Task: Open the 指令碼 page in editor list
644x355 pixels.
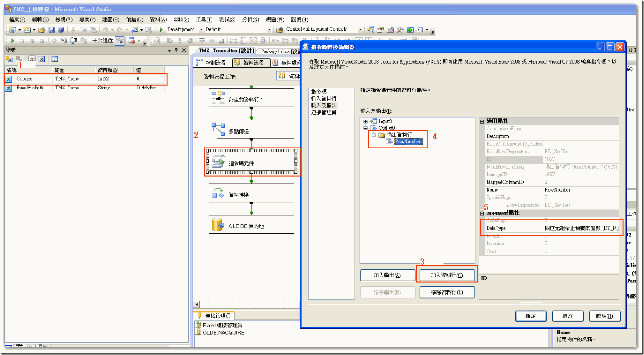Action: [x=319, y=92]
